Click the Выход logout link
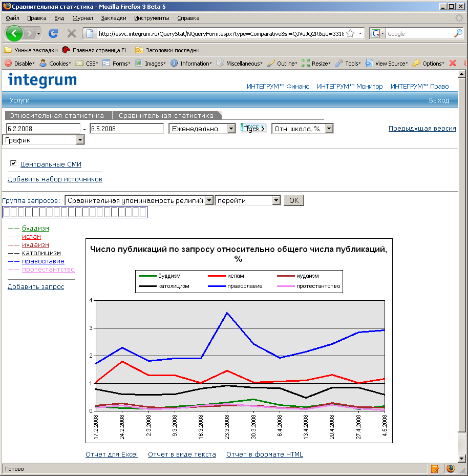 pos(439,100)
